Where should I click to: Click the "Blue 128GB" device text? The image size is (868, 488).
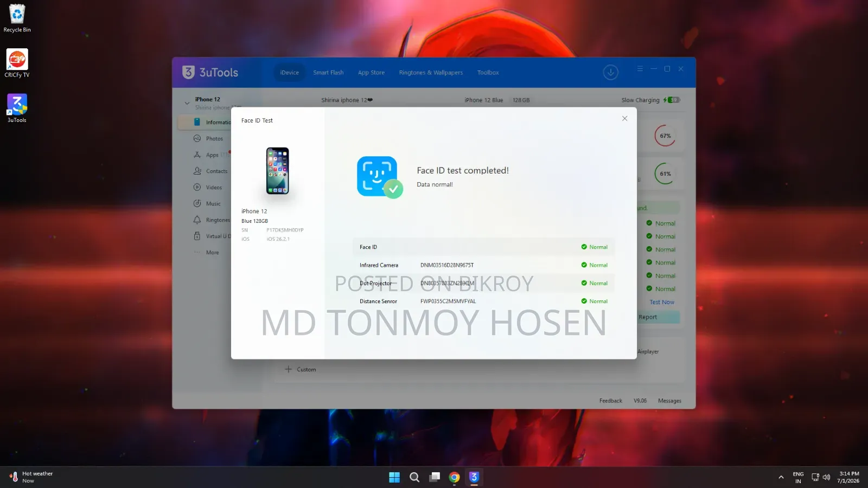pos(254,221)
